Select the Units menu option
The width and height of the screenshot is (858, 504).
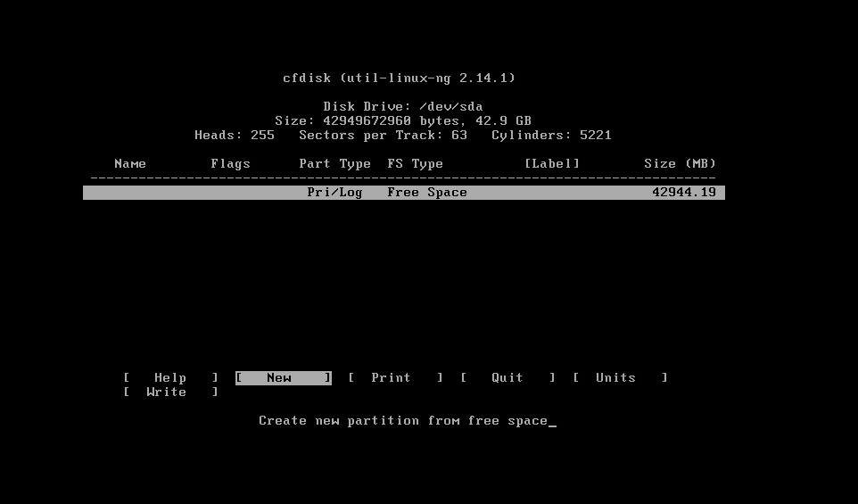[621, 377]
